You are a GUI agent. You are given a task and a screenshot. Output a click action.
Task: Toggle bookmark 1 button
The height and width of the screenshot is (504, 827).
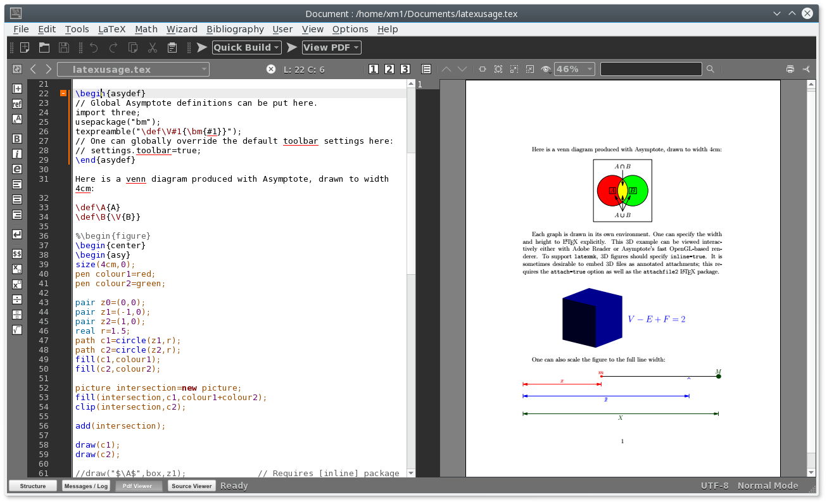374,69
